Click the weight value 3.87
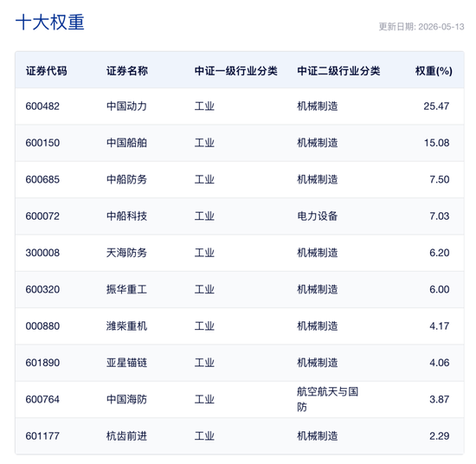Viewport: 476px width, 464px height. pyautogui.click(x=440, y=399)
